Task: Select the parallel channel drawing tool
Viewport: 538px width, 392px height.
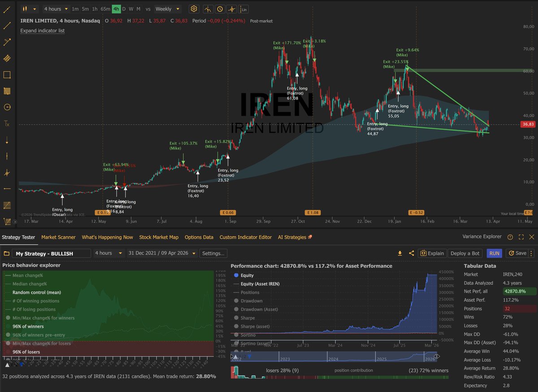Action: [x=7, y=58]
